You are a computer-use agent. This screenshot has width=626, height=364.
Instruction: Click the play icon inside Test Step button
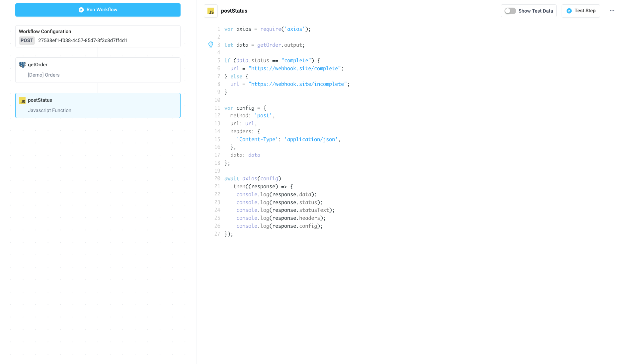(x=569, y=11)
